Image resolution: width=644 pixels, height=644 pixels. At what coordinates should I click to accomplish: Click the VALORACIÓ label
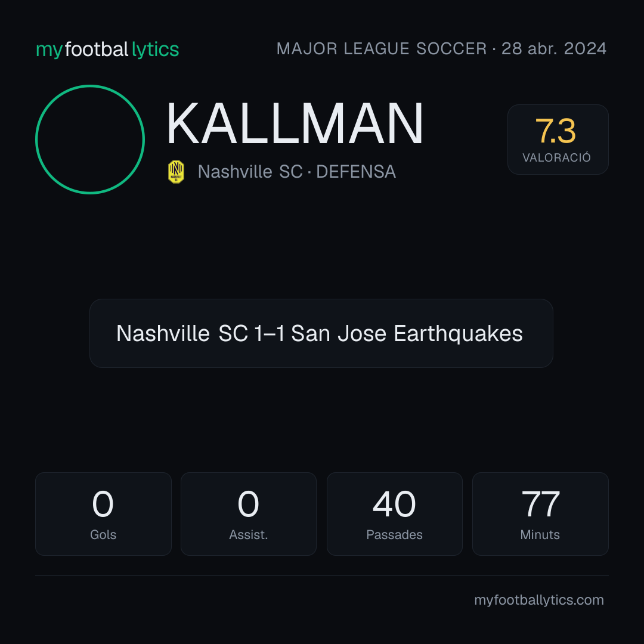556,157
